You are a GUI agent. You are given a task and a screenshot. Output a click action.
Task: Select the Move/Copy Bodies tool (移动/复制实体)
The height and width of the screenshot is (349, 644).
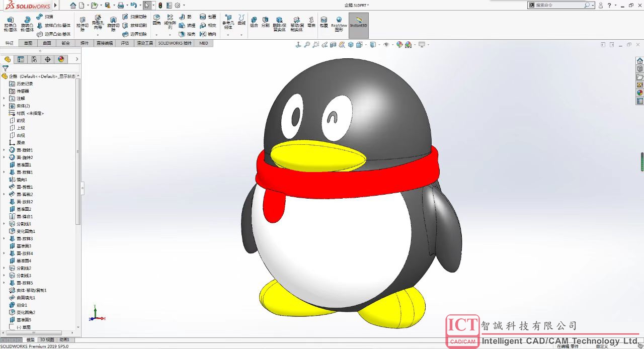tap(296, 24)
